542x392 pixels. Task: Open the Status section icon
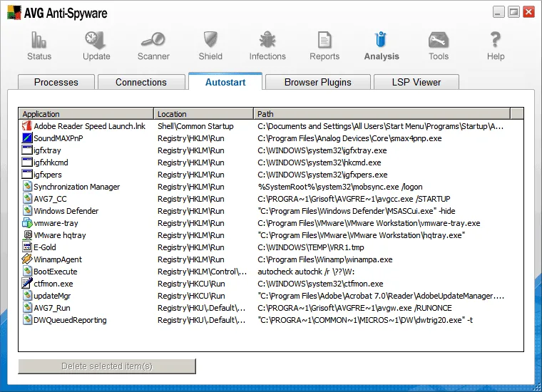pyautogui.click(x=39, y=40)
